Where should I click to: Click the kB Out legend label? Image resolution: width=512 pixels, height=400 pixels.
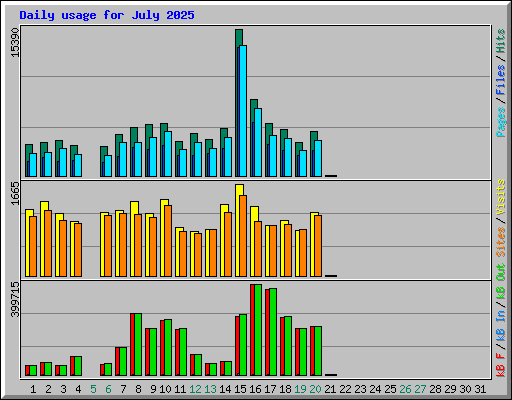(501, 282)
